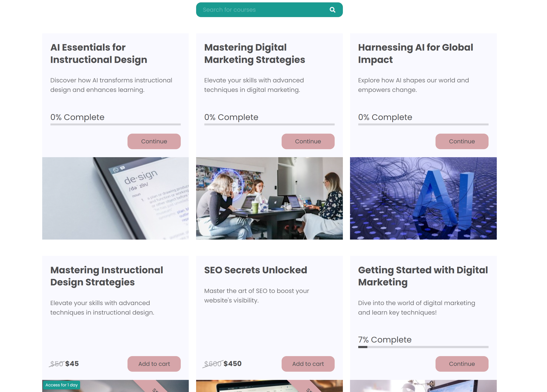Continue Getting Started with Digital Marketing course
The image size is (547, 392).
(462, 364)
